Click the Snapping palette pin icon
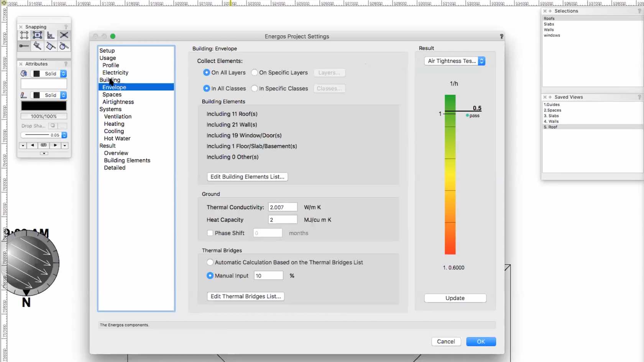The image size is (644, 362). [x=66, y=27]
